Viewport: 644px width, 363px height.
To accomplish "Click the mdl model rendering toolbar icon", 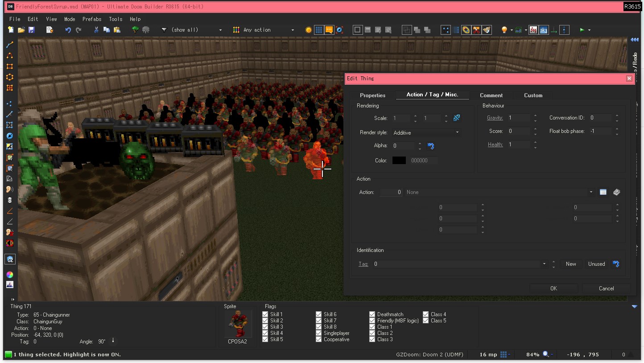I will click(x=517, y=29).
